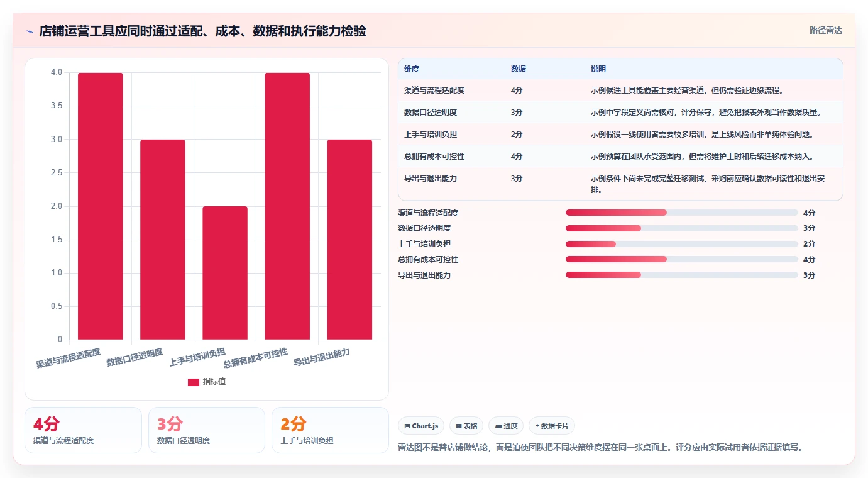
Task: Click the footer note 雷达图不是替店铺做结论
Action: (x=600, y=448)
